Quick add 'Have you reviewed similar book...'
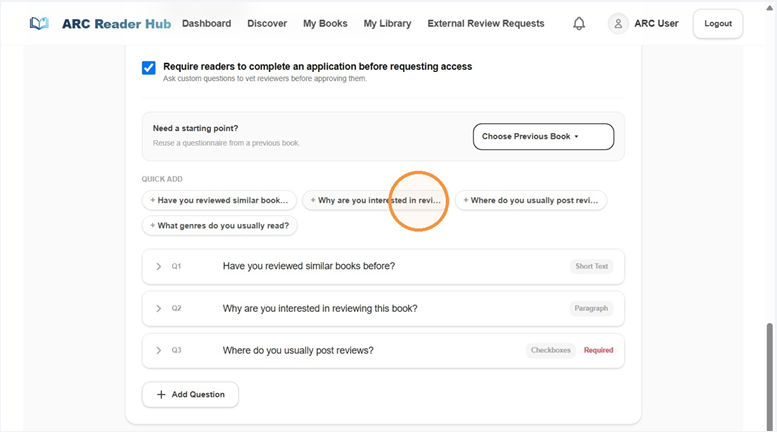 pyautogui.click(x=219, y=200)
